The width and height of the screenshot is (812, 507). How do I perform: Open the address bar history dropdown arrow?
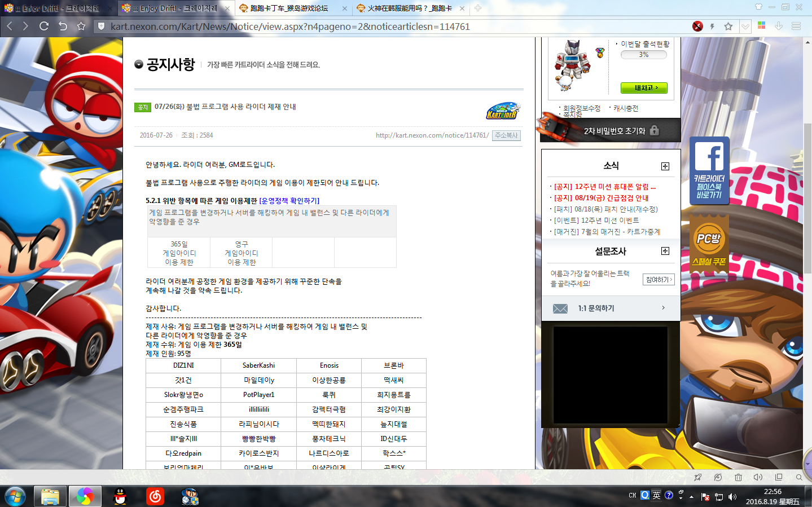(x=745, y=27)
